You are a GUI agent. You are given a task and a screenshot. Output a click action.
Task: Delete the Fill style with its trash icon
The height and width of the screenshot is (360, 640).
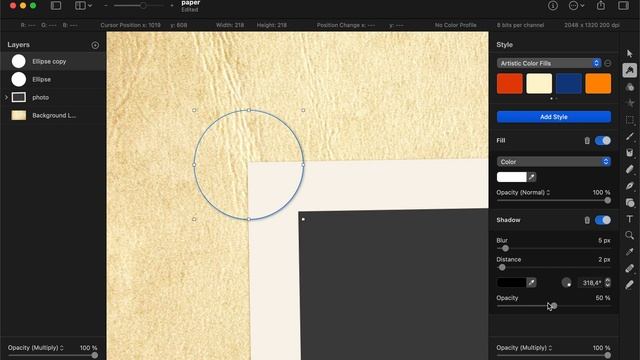click(587, 140)
